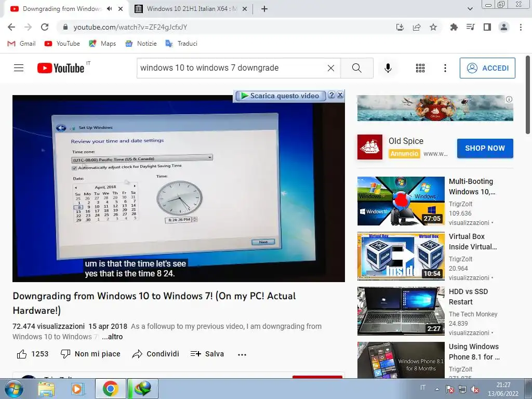Click the Old Spice banner ad image

pos(435,108)
